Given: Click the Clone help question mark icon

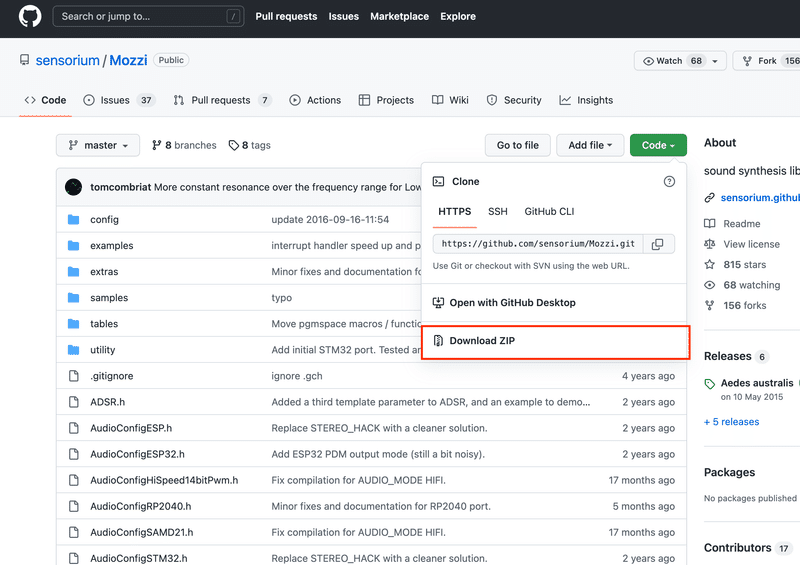Looking at the screenshot, I should [x=669, y=182].
